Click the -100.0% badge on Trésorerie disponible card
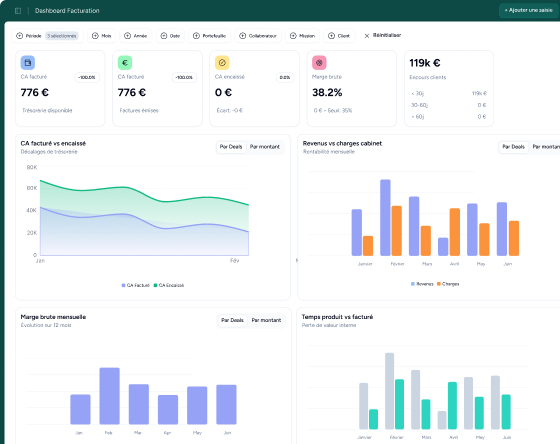 pyautogui.click(x=87, y=78)
